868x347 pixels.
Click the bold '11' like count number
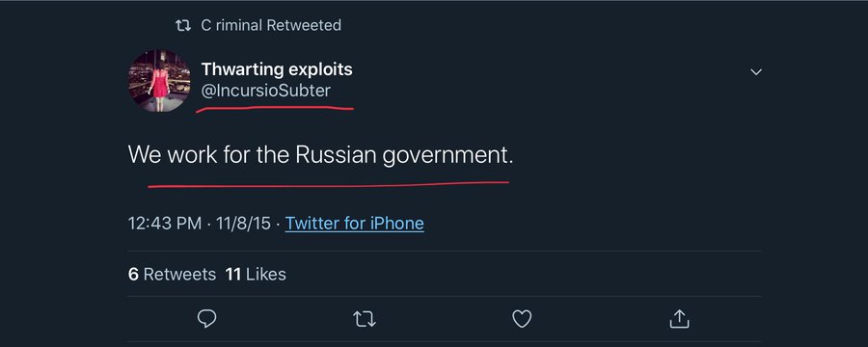pyautogui.click(x=233, y=274)
